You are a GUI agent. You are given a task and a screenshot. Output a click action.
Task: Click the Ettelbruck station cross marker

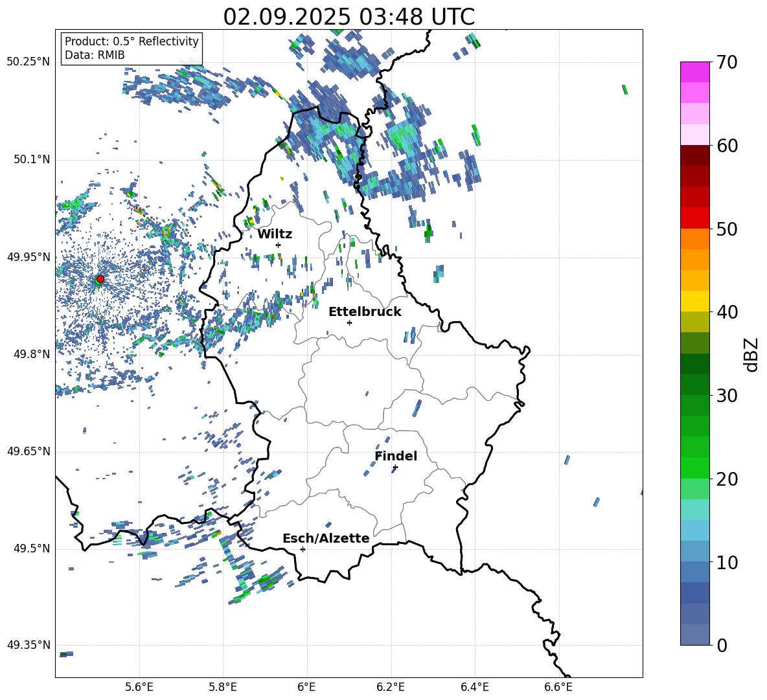click(x=349, y=322)
